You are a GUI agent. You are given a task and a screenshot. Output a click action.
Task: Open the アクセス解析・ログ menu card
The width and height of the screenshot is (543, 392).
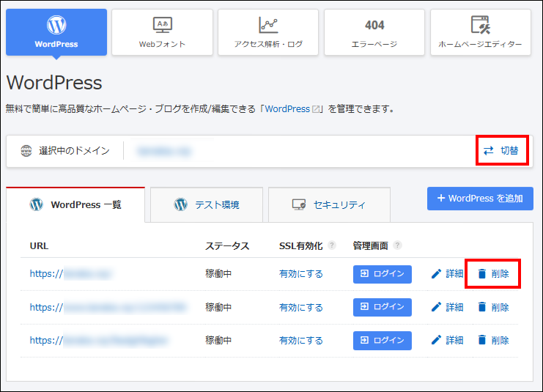coord(268,32)
